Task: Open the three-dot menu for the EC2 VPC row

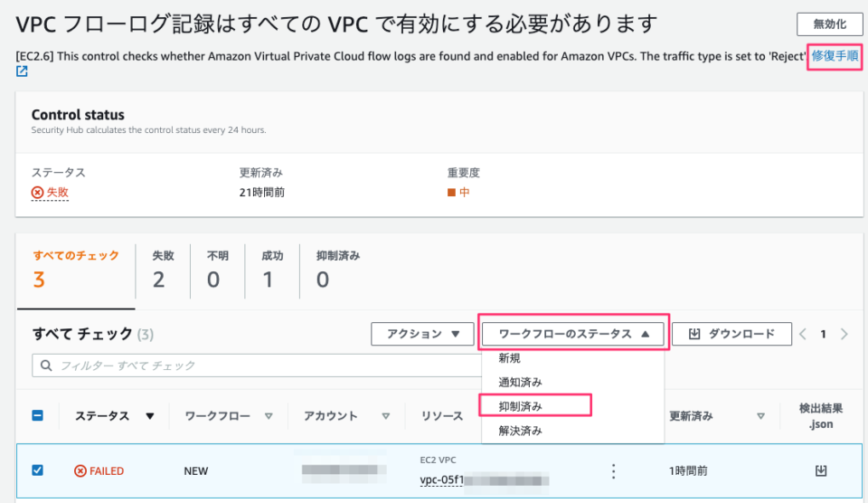Action: click(614, 471)
